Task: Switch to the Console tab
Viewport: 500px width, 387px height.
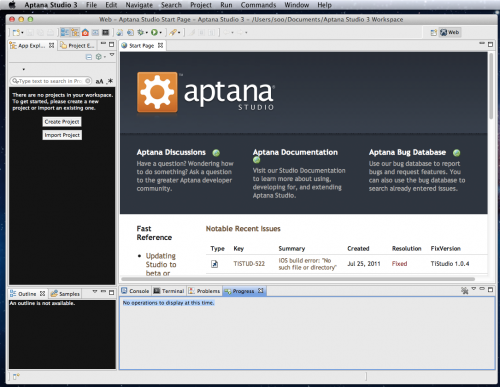Action: 135,291
